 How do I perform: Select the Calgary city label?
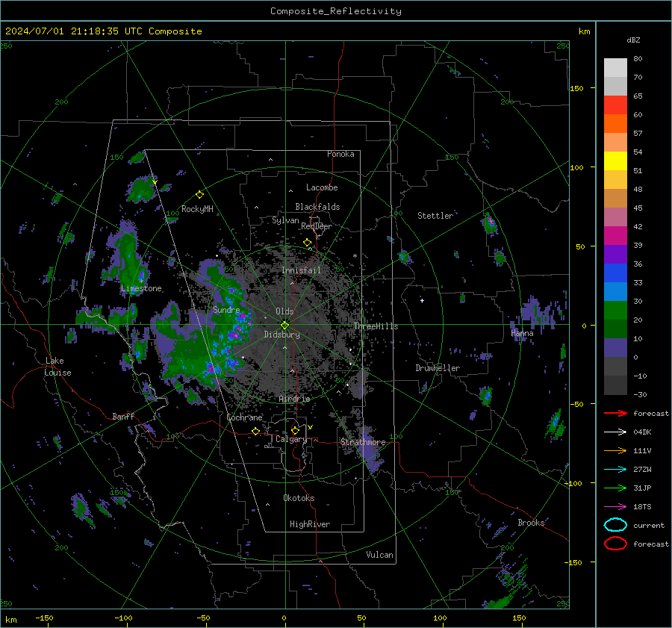point(291,439)
